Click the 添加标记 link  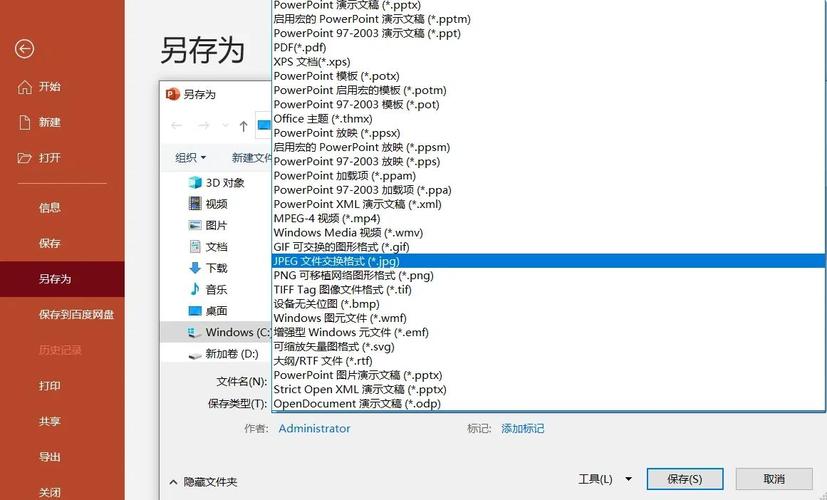click(522, 428)
